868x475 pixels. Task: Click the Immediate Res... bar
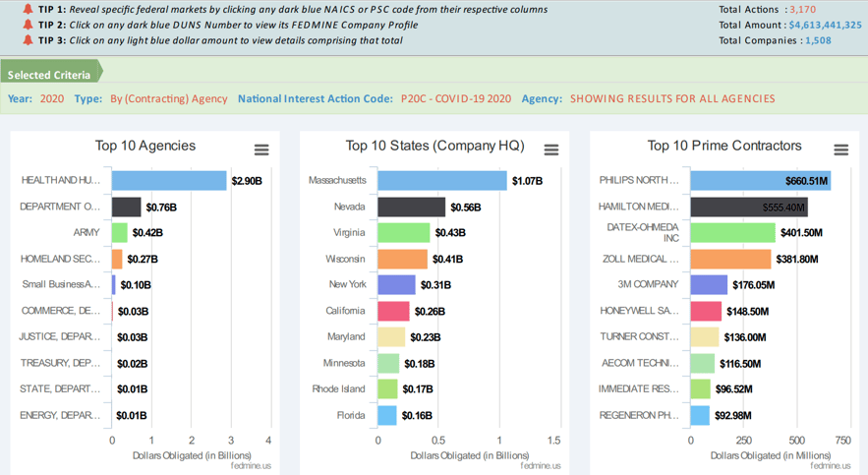[x=700, y=388]
